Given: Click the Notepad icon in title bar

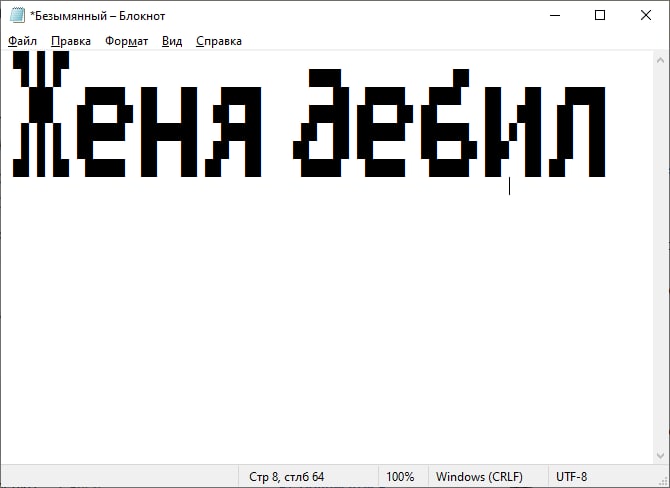Looking at the screenshot, I should (x=18, y=16).
